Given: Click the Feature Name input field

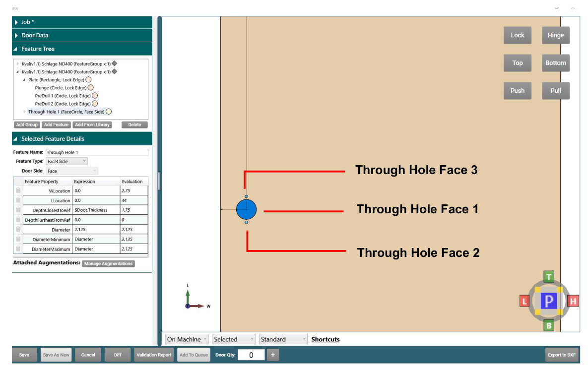Looking at the screenshot, I should (x=97, y=152).
